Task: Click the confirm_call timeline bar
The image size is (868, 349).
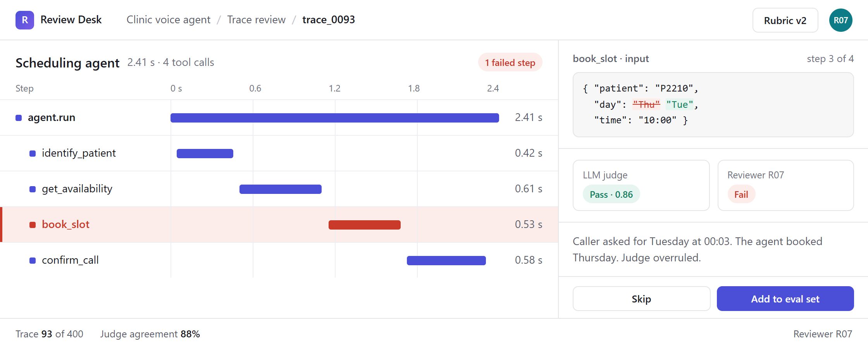Action: click(446, 261)
